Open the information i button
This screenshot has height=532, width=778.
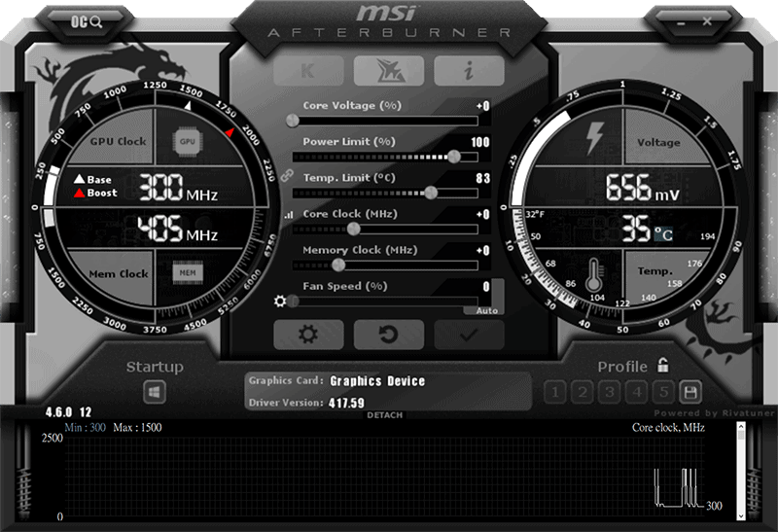coord(469,70)
